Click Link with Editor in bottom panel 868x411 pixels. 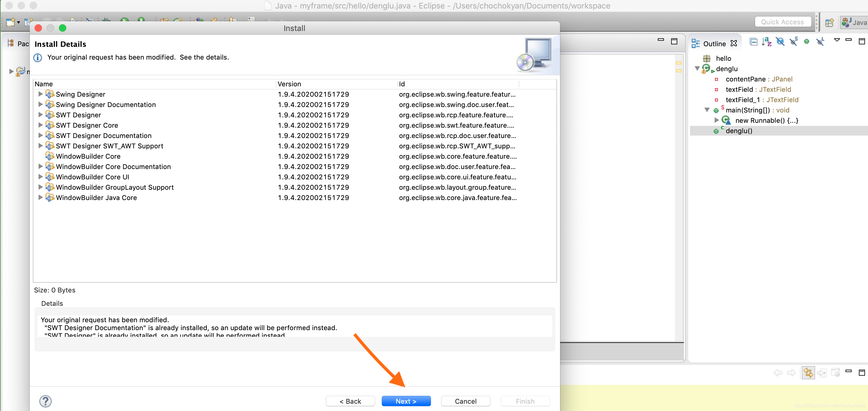pos(808,373)
